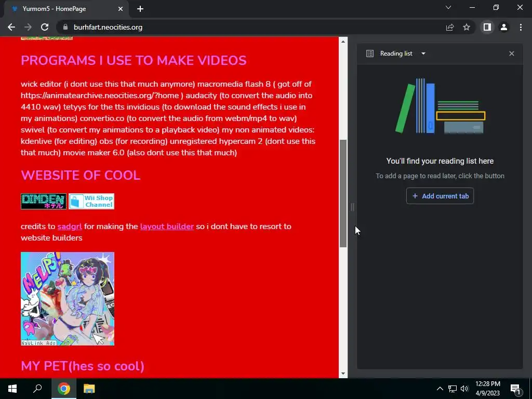
Task: Reload the current page
Action: point(45,27)
